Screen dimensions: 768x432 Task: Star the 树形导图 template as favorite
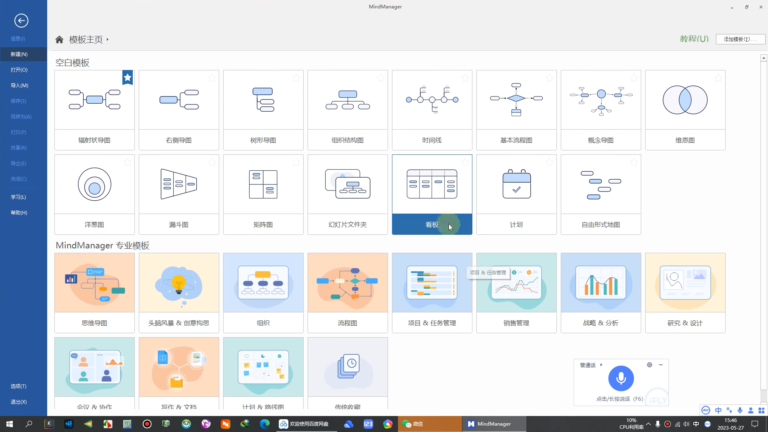pyautogui.click(x=296, y=77)
